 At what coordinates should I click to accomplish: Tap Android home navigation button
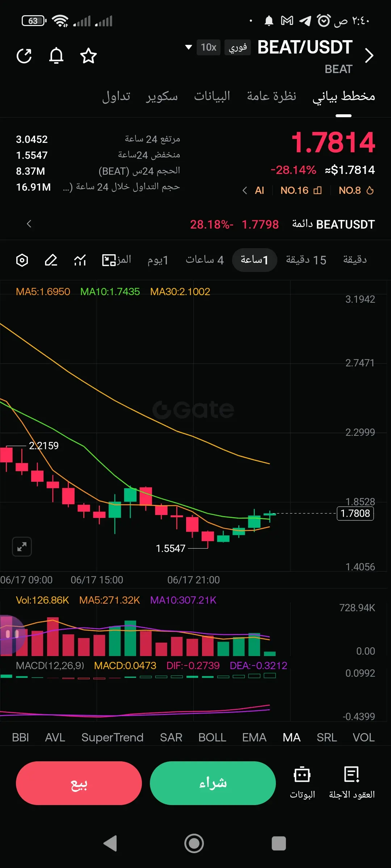[x=194, y=843]
